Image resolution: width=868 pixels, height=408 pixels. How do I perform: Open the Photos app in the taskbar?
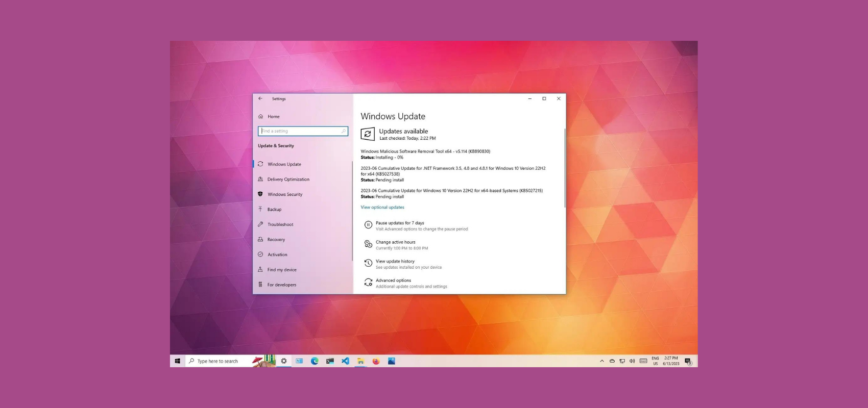[x=391, y=361]
